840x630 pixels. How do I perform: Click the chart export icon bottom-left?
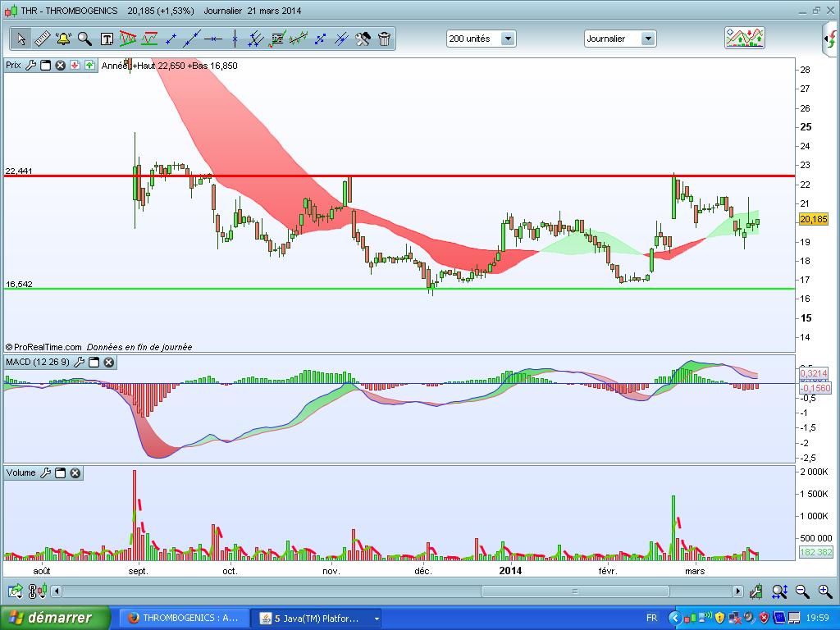(x=16, y=591)
